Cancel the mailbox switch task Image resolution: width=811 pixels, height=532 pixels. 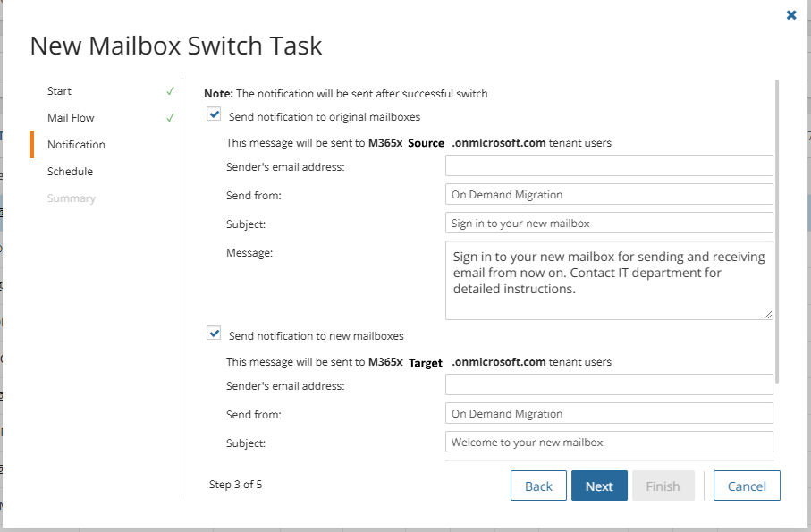pos(747,486)
